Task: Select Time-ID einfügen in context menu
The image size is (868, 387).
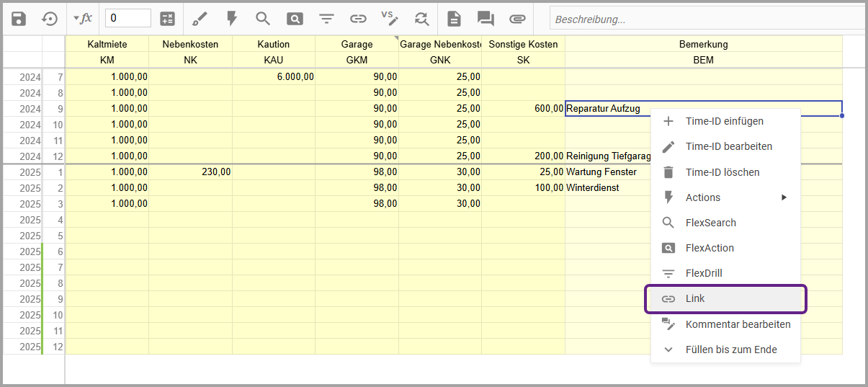Action: 724,121
